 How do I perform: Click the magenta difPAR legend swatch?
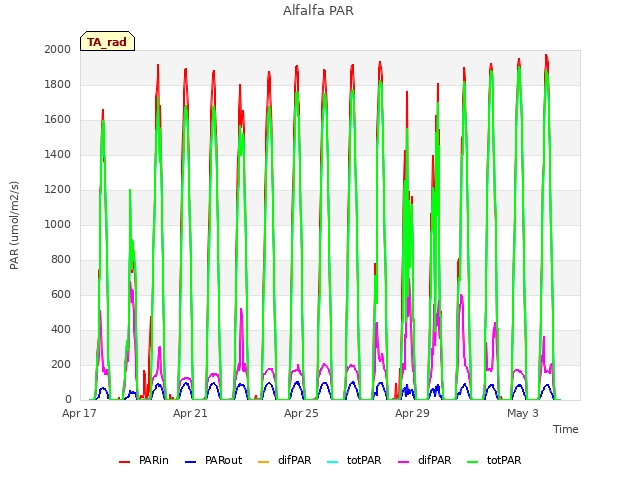tap(404, 462)
